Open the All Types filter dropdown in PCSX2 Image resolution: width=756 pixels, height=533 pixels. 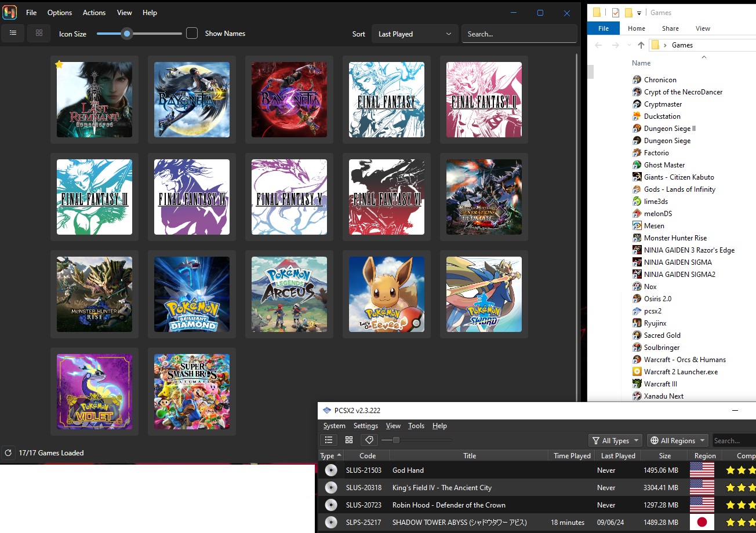tap(615, 440)
